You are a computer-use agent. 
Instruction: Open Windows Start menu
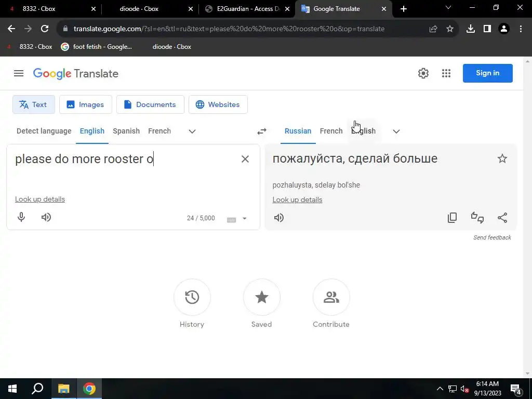(x=12, y=389)
